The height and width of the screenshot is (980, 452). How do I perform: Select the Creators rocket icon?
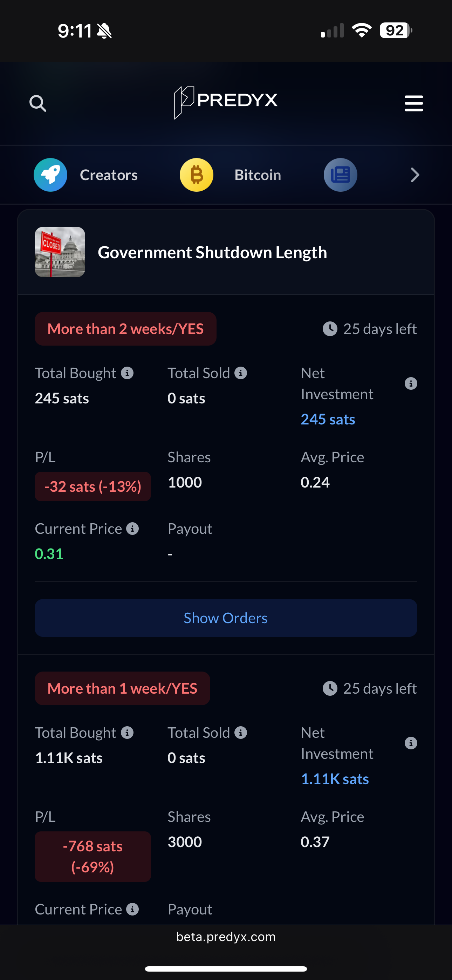[50, 175]
